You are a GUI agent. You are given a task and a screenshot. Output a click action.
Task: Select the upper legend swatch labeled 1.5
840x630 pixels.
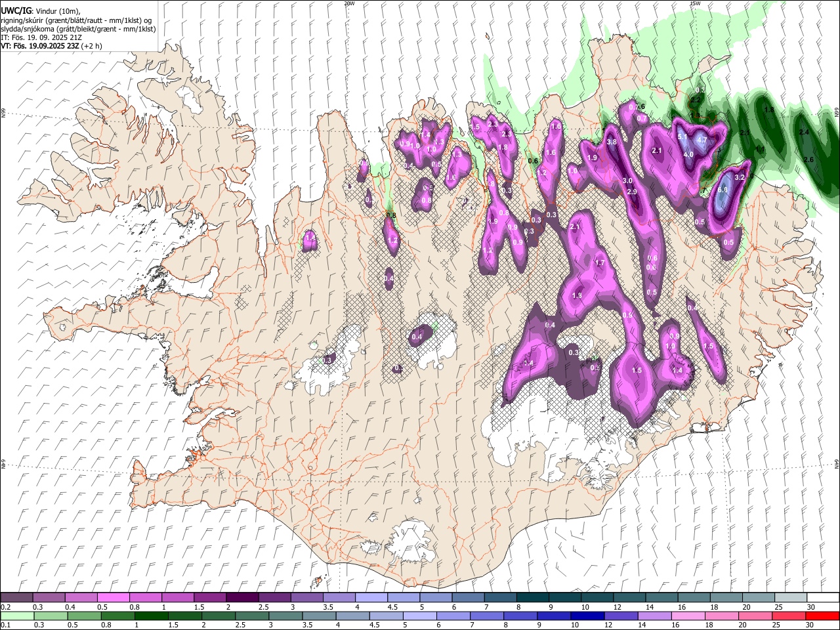209,598
